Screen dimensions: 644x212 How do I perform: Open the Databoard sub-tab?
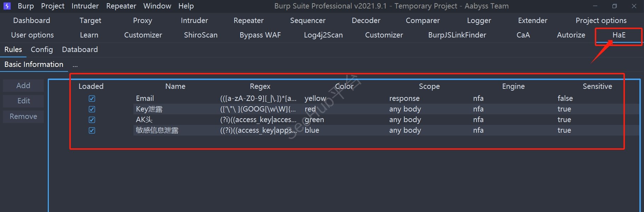80,50
